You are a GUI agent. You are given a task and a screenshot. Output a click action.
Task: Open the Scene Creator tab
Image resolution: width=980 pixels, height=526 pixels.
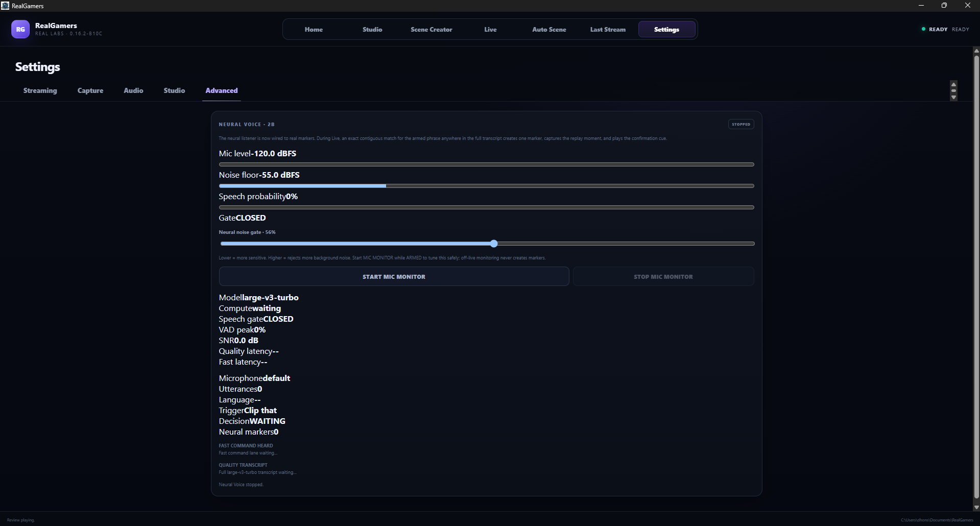[x=432, y=29]
